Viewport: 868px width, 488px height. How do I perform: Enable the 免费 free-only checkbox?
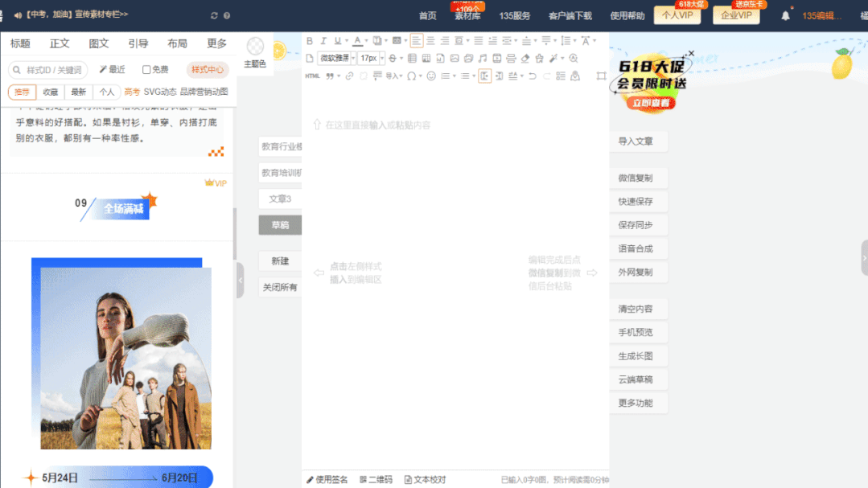pyautogui.click(x=146, y=70)
